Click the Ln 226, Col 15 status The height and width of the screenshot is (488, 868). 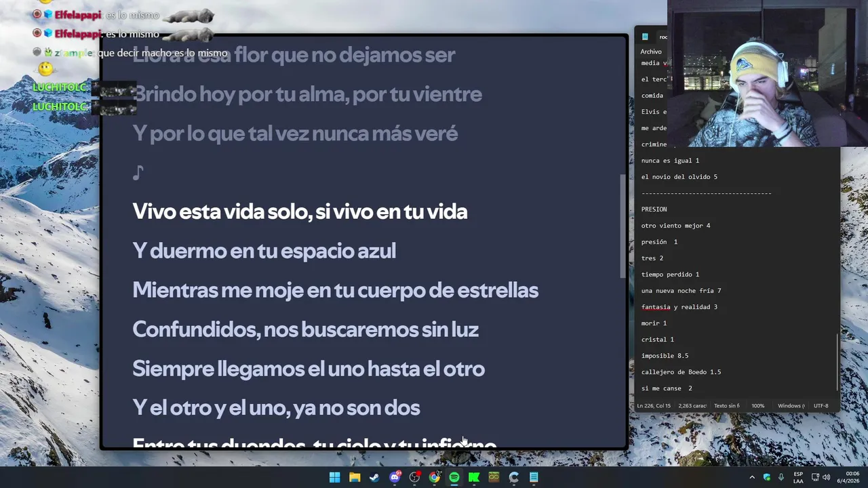coord(653,406)
